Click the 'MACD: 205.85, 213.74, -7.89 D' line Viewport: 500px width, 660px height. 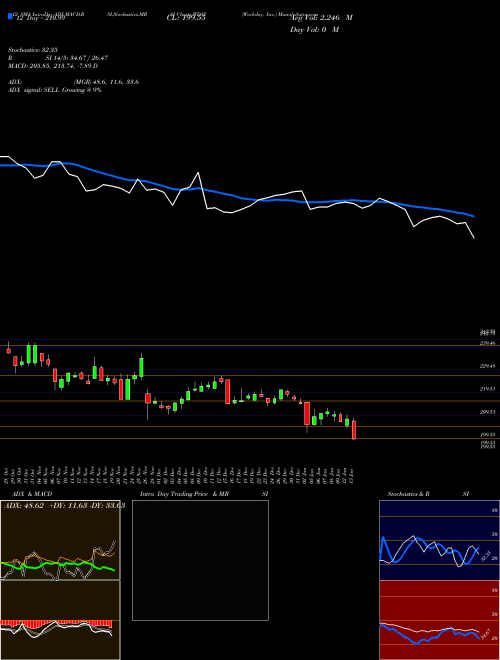click(53, 66)
